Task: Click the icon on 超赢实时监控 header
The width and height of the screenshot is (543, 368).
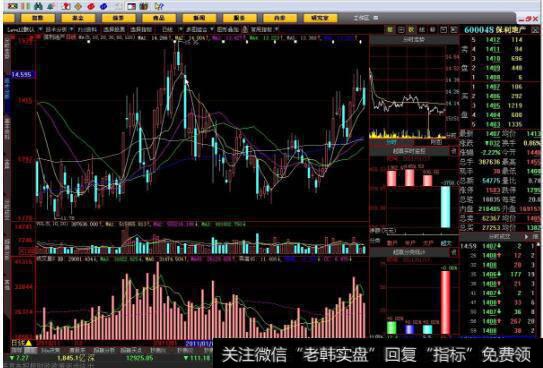Action: [453, 151]
